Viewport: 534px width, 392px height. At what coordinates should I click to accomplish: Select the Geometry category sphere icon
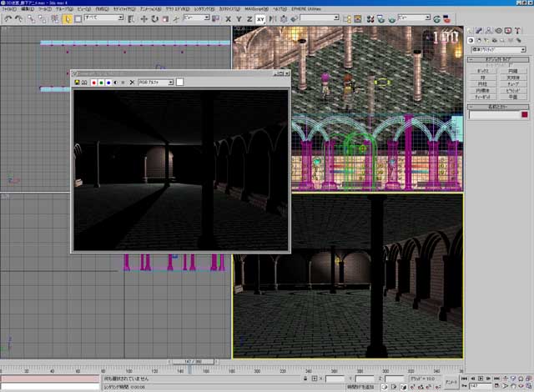[x=471, y=40]
